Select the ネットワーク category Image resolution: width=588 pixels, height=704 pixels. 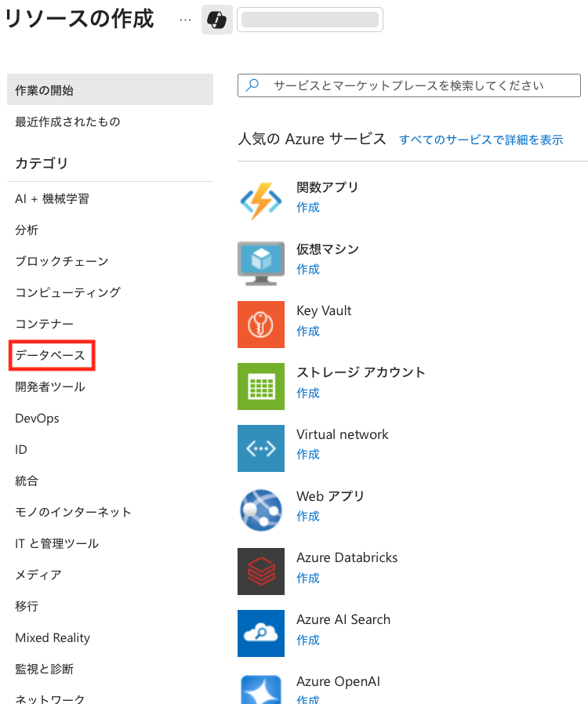tap(50, 699)
